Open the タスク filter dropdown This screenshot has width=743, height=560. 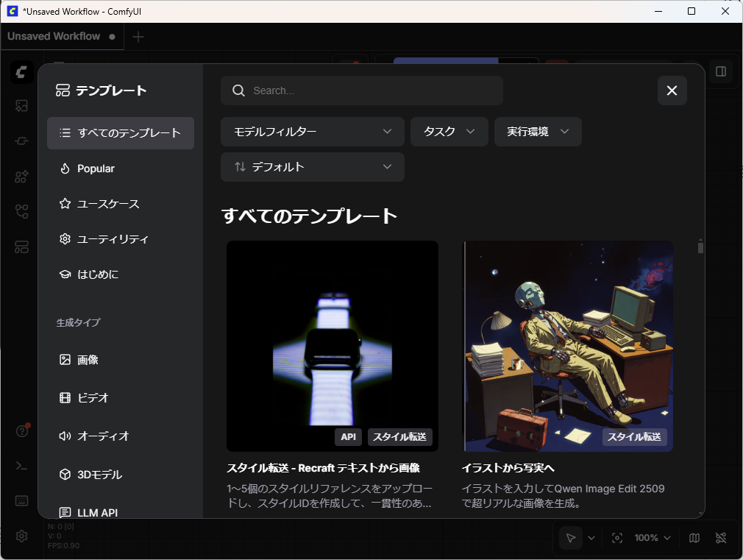(x=449, y=132)
